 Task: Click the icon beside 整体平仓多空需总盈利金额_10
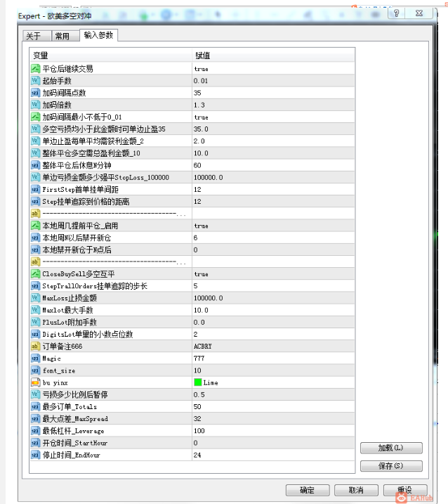click(x=35, y=153)
